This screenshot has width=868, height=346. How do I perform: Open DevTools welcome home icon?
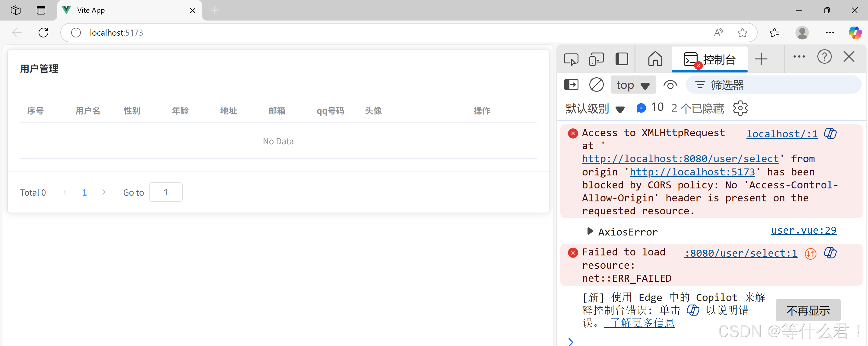coord(655,59)
